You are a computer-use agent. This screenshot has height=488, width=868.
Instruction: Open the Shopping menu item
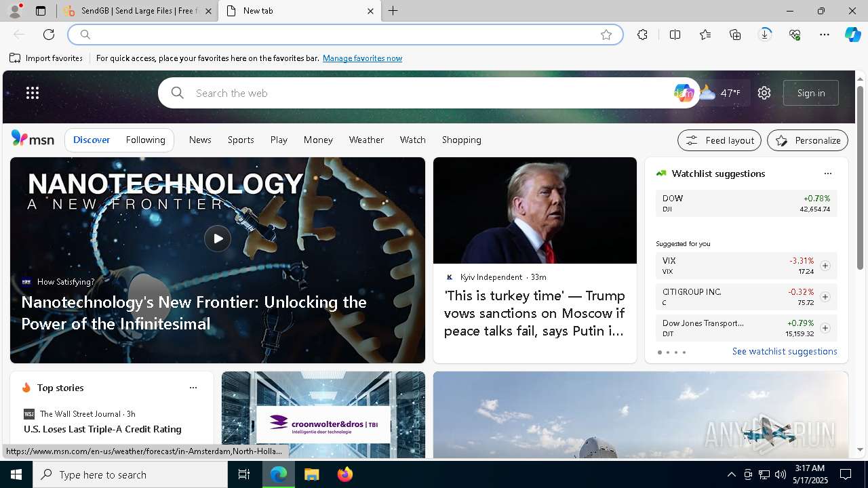pos(461,140)
